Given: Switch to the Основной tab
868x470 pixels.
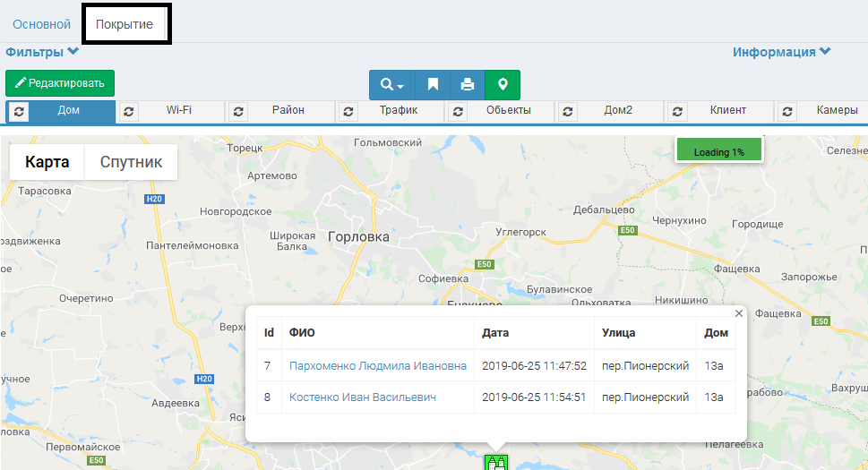Looking at the screenshot, I should click(x=41, y=24).
